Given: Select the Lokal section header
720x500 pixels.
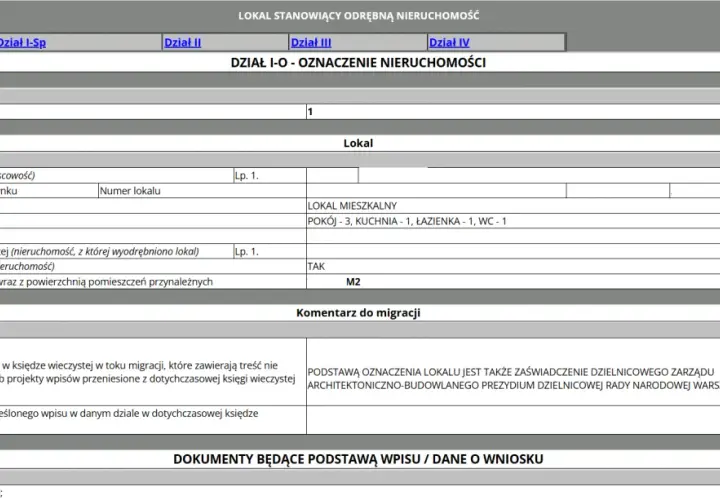Looking at the screenshot, I should pos(358,143).
